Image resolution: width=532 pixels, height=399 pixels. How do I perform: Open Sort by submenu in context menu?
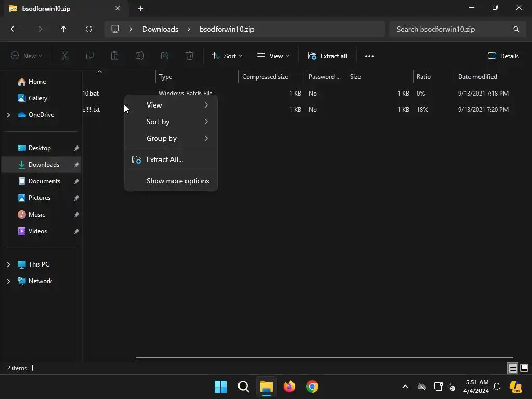171,122
